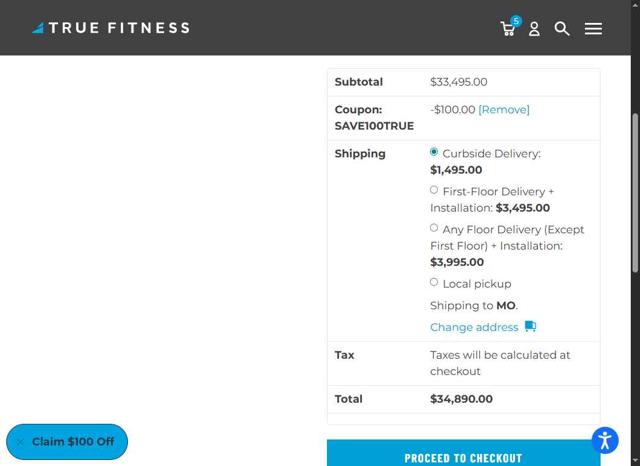Click the Change address link
Viewport: 640px width, 466px height.
tap(474, 327)
